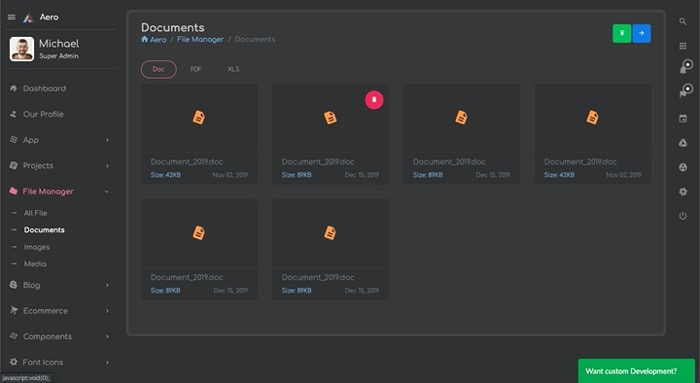The height and width of the screenshot is (383, 700).
Task: Click the red delete icon on document card
Action: tap(374, 100)
